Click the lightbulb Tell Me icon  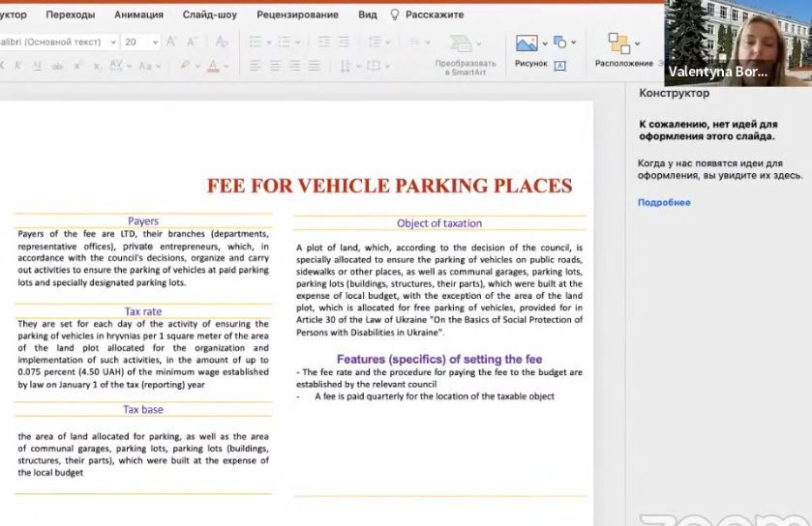(x=395, y=15)
